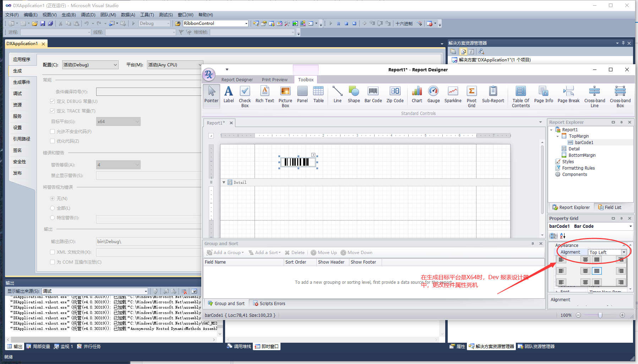Choose the Sparkline control
The height and width of the screenshot is (364, 638).
453,95
